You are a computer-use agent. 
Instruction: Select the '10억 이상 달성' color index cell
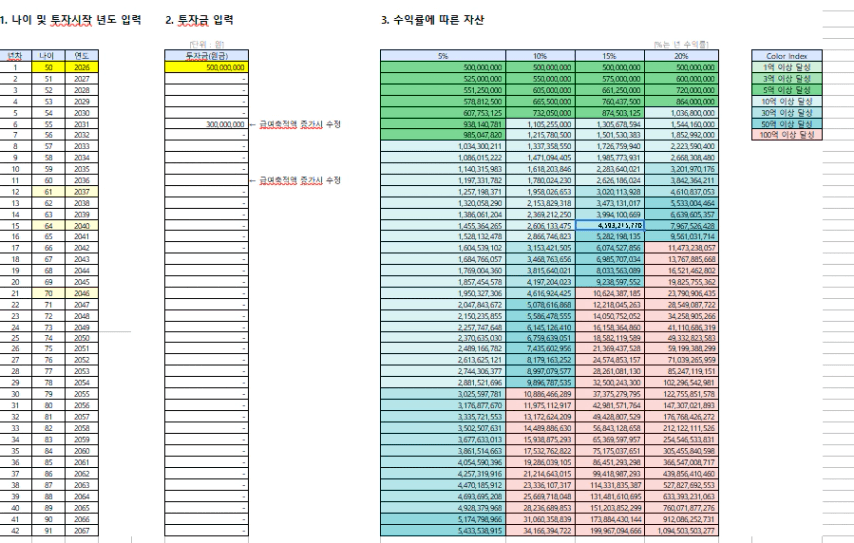pos(786,101)
